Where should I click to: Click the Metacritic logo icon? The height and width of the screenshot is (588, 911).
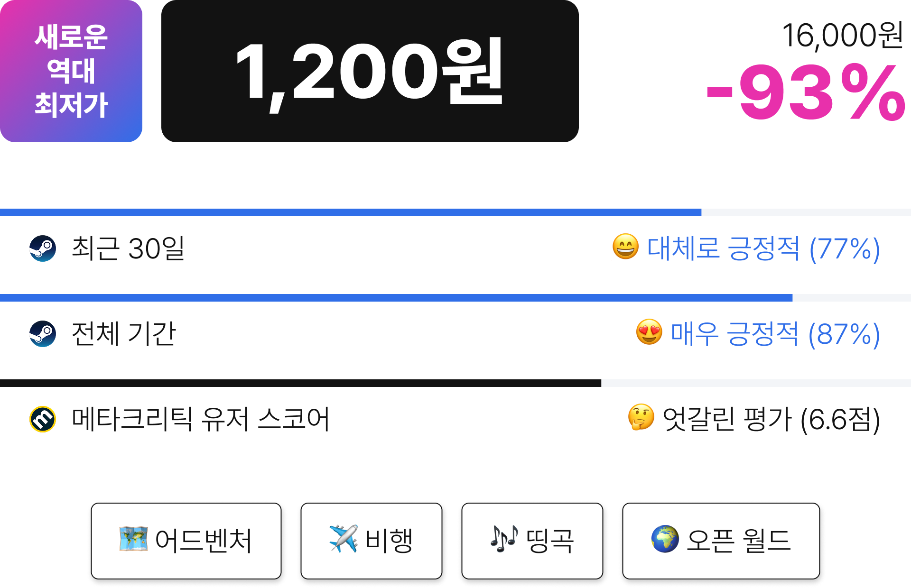click(43, 419)
